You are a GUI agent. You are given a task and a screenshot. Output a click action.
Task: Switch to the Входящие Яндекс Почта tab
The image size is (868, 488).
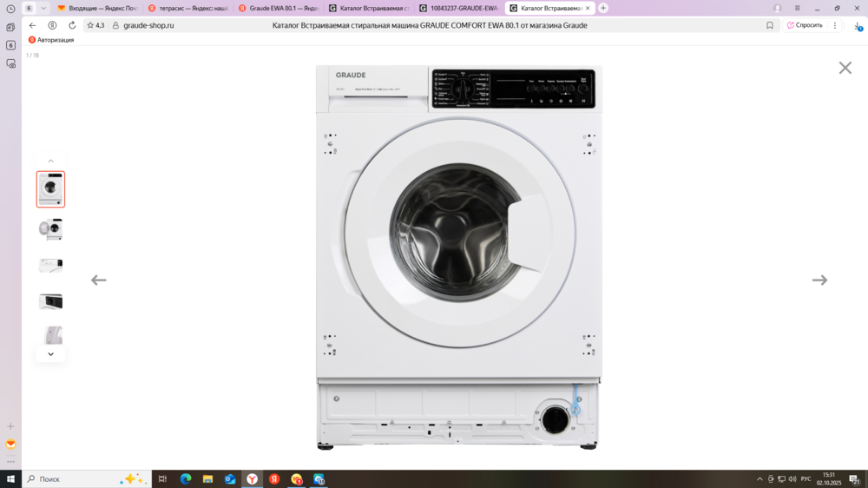point(97,8)
